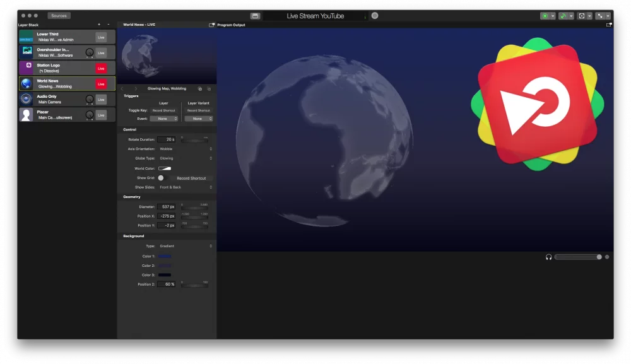The height and width of the screenshot is (364, 631).
Task: Click fullscreen playout arrows button
Action: (600, 16)
